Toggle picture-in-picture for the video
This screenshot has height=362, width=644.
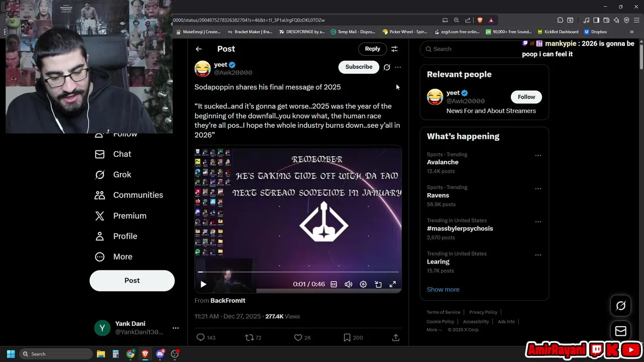tap(378, 284)
